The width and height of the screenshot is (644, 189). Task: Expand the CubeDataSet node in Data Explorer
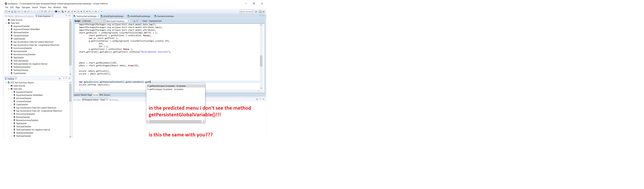point(9,39)
